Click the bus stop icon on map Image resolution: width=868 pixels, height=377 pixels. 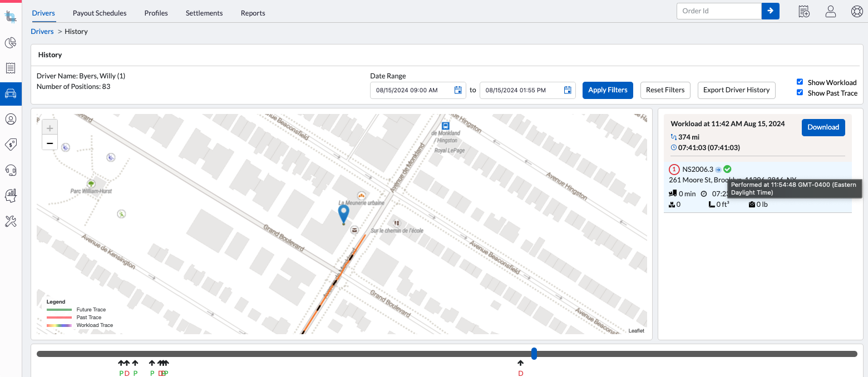pos(445,126)
